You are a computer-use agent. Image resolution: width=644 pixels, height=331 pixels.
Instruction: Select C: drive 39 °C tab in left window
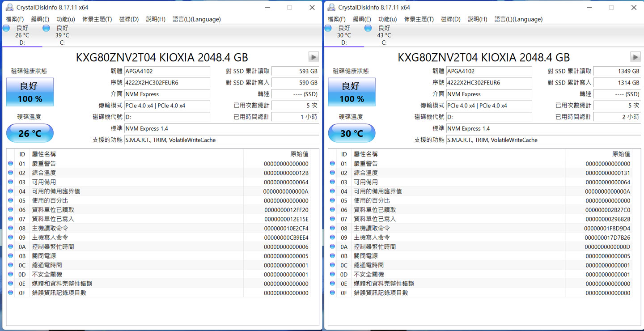(62, 35)
